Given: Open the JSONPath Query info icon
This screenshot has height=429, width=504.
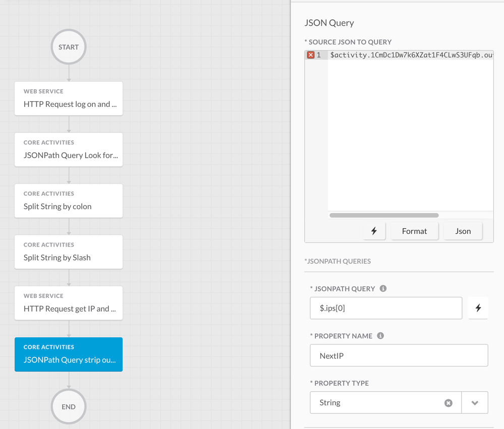Looking at the screenshot, I should 383,288.
